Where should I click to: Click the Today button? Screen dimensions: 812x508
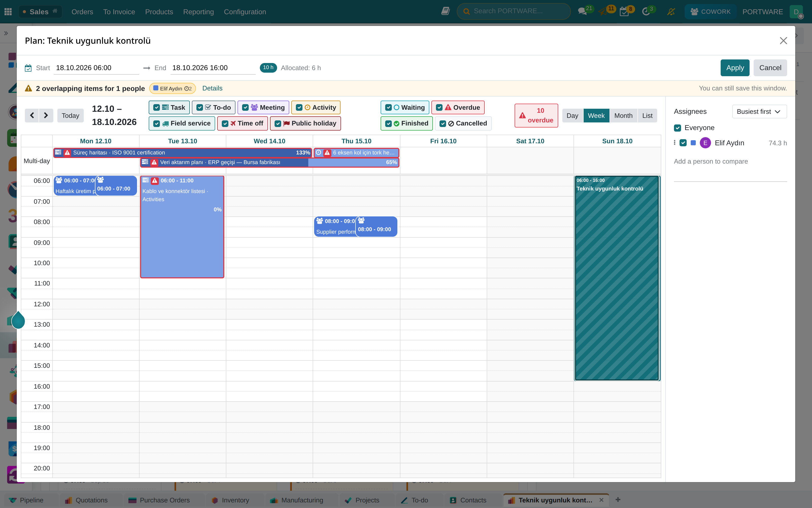(71, 116)
